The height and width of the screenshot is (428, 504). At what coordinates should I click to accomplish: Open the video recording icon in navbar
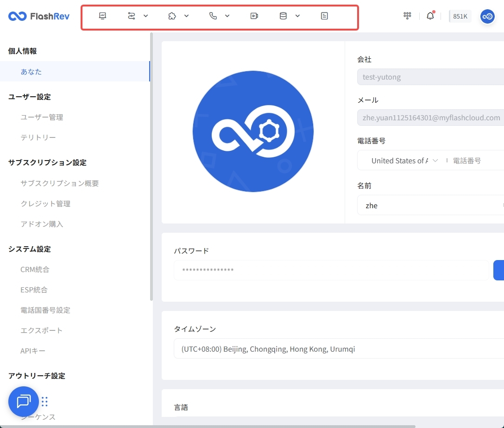point(254,16)
